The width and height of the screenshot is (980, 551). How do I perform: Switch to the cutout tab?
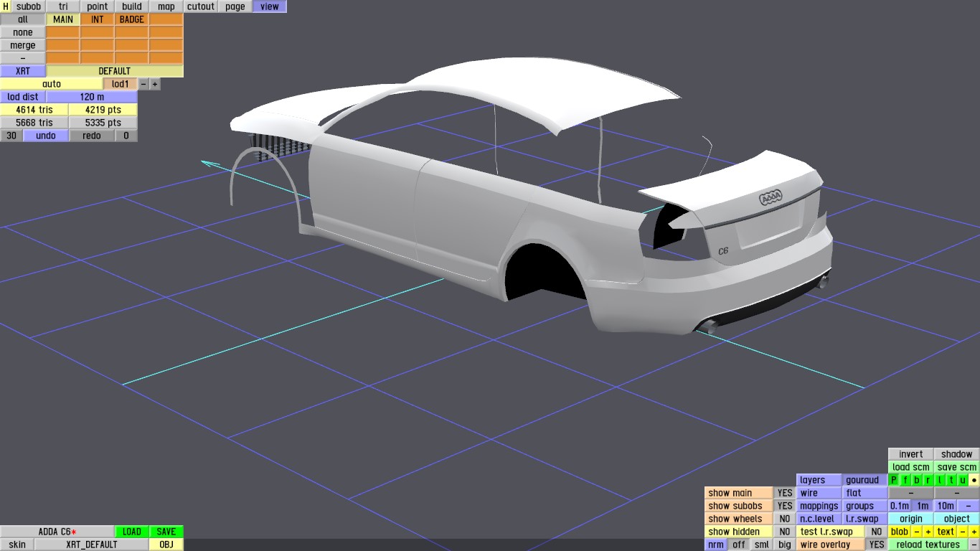tap(201, 6)
